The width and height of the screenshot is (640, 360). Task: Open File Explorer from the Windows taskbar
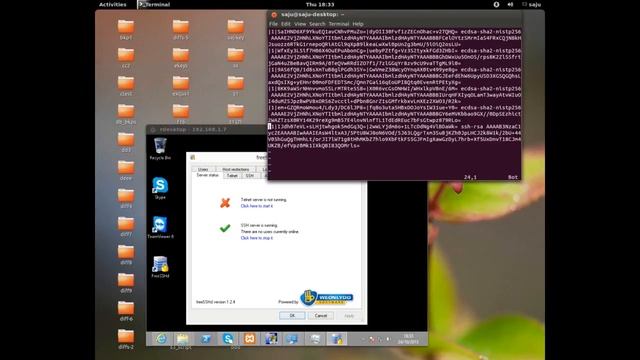[x=182, y=339]
